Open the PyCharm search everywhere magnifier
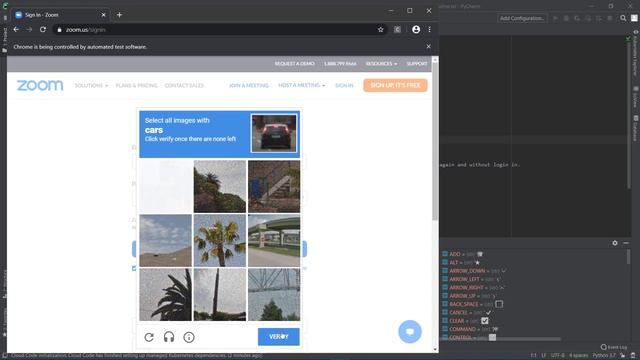The height and width of the screenshot is (360, 640). (x=623, y=18)
